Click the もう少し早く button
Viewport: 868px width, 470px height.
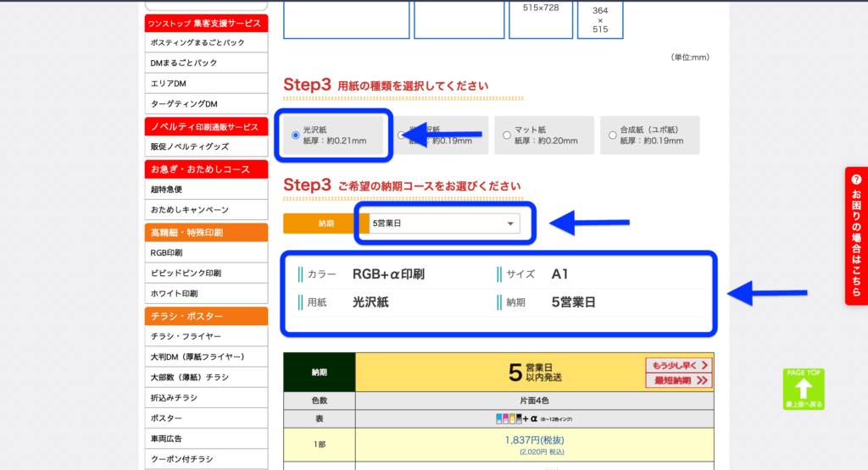pos(679,366)
